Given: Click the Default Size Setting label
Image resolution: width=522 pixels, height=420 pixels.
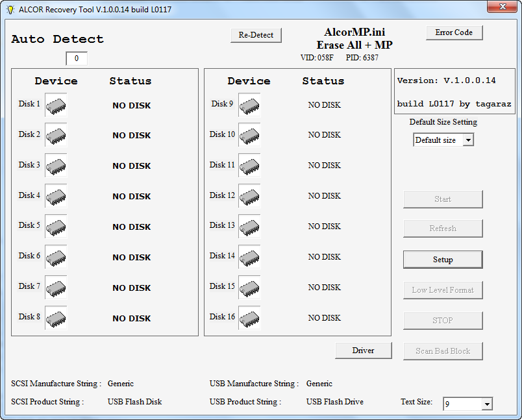Looking at the screenshot, I should pos(443,122).
